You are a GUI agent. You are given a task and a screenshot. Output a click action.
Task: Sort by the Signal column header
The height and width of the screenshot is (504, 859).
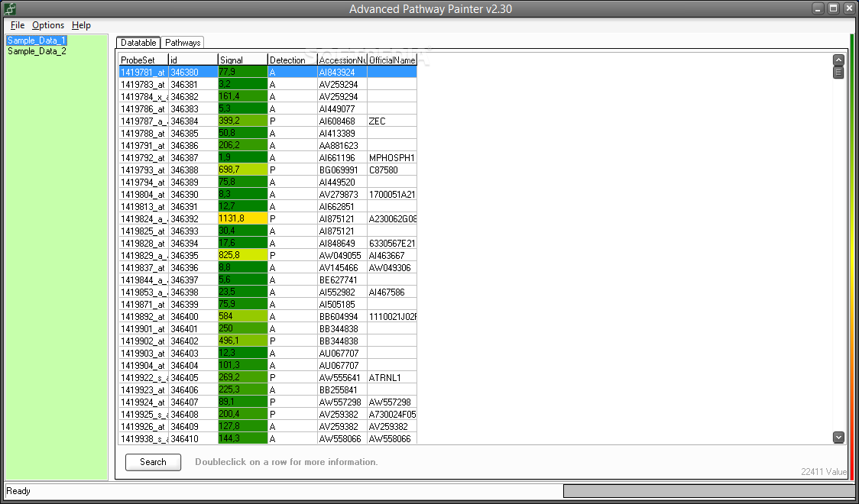click(x=243, y=60)
